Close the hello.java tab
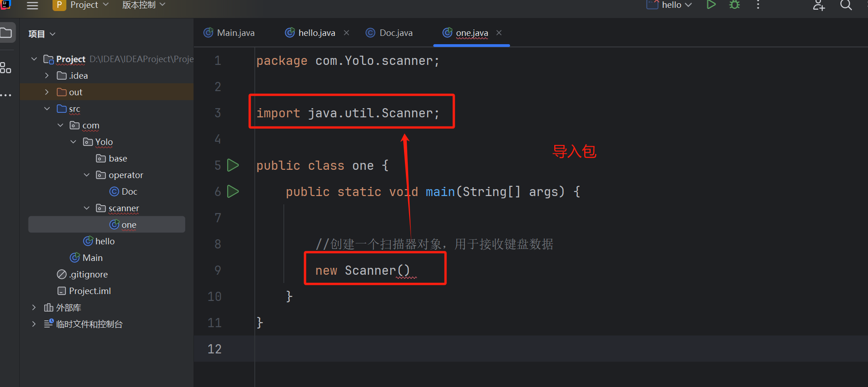This screenshot has width=868, height=387. click(346, 33)
